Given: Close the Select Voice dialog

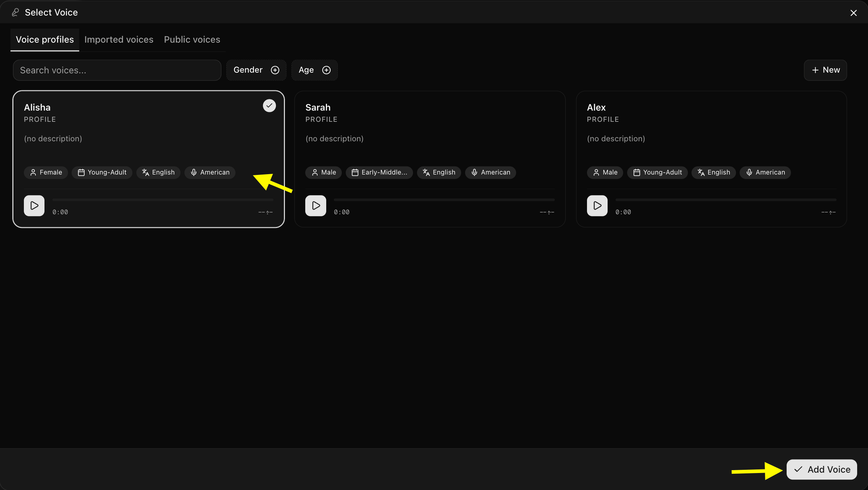Looking at the screenshot, I should pyautogui.click(x=854, y=13).
